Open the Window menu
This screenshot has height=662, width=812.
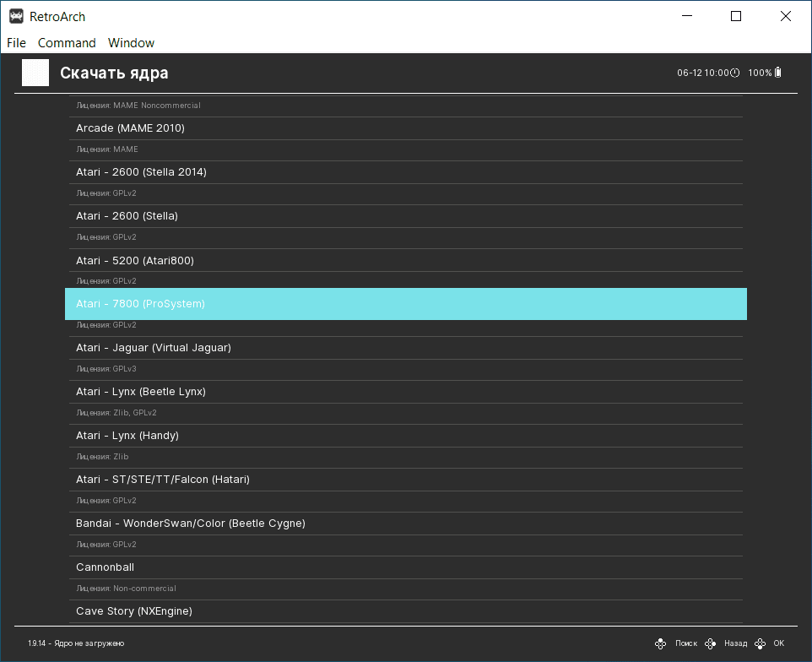point(131,42)
